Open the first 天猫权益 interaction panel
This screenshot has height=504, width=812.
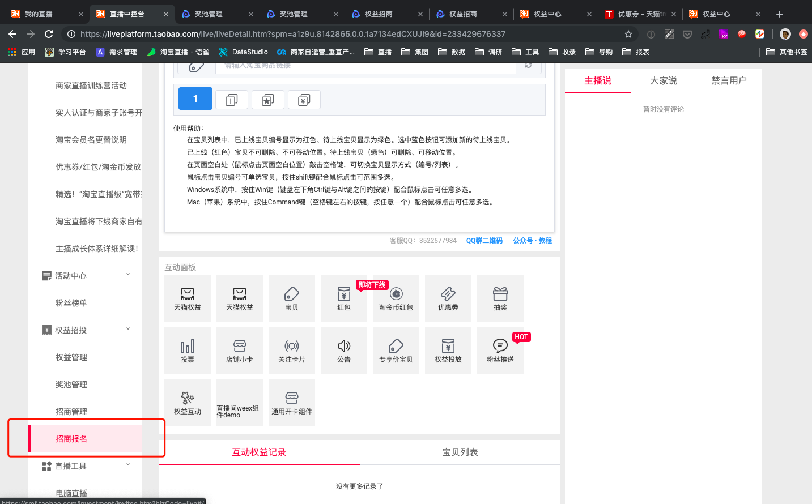(x=188, y=298)
